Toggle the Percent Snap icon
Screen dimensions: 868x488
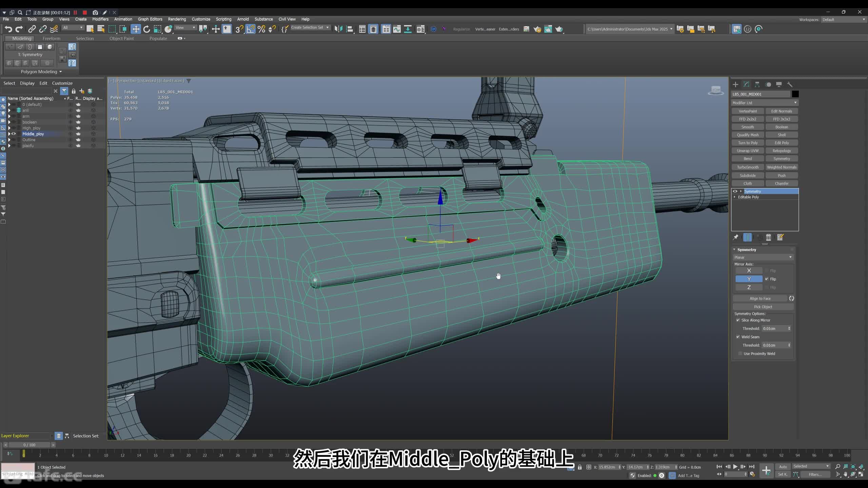[261, 29]
